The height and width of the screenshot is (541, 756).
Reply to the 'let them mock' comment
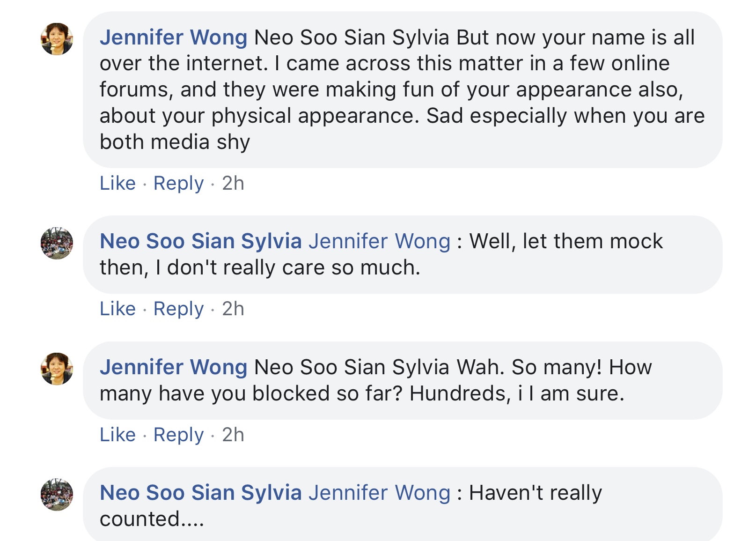pyautogui.click(x=178, y=309)
